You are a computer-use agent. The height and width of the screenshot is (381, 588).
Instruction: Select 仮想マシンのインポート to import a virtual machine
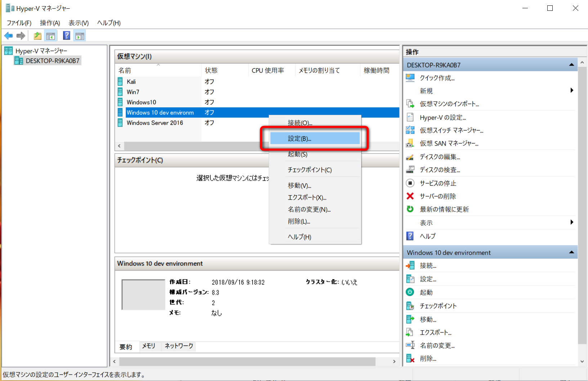(449, 104)
